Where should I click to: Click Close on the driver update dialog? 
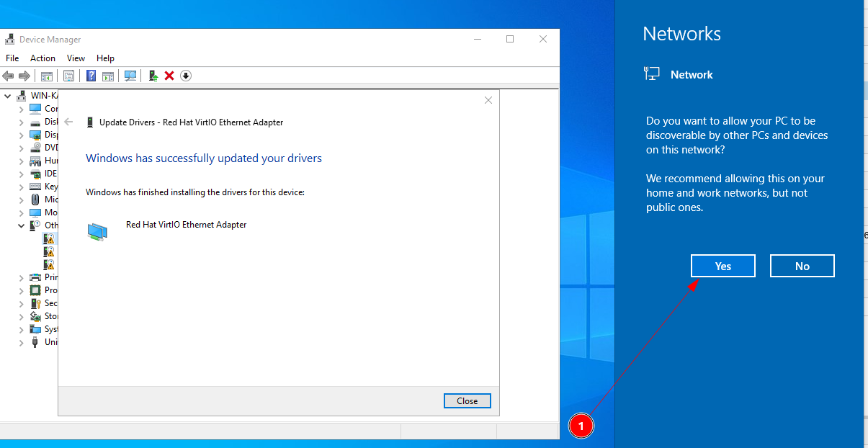click(x=467, y=400)
